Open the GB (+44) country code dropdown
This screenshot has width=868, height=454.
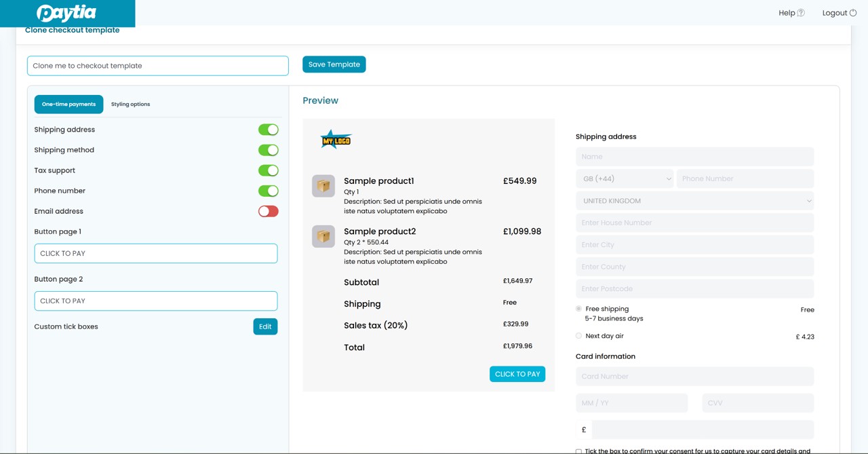pyautogui.click(x=625, y=178)
